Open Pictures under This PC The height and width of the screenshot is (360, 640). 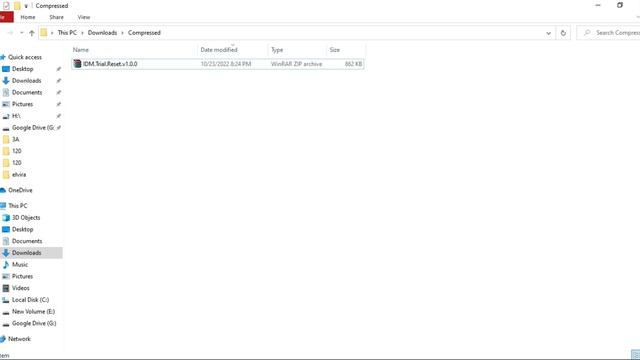pos(22,276)
